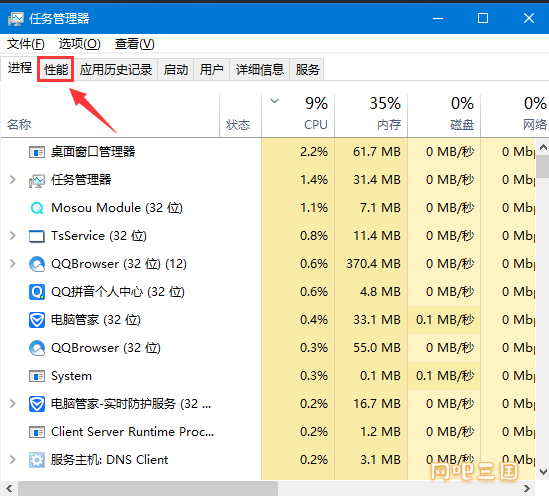The image size is (549, 496).
Task: Open the 选项(O) menu
Action: pos(79,44)
